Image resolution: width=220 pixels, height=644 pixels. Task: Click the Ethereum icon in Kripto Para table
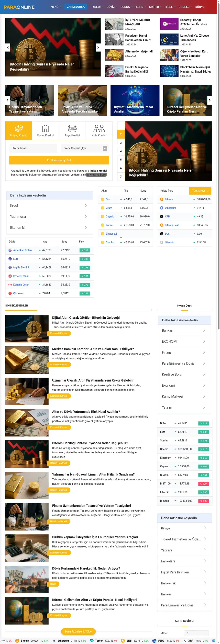click(162, 208)
